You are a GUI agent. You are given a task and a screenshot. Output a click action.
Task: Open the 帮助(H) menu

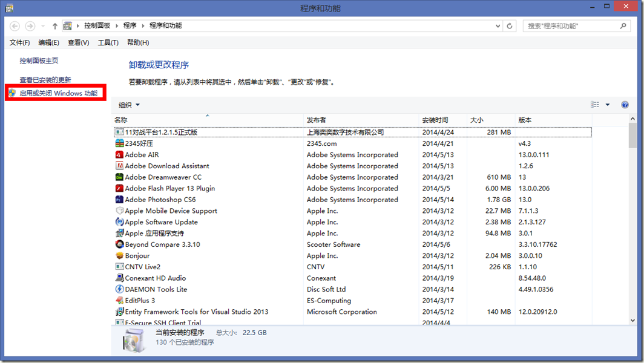point(138,42)
